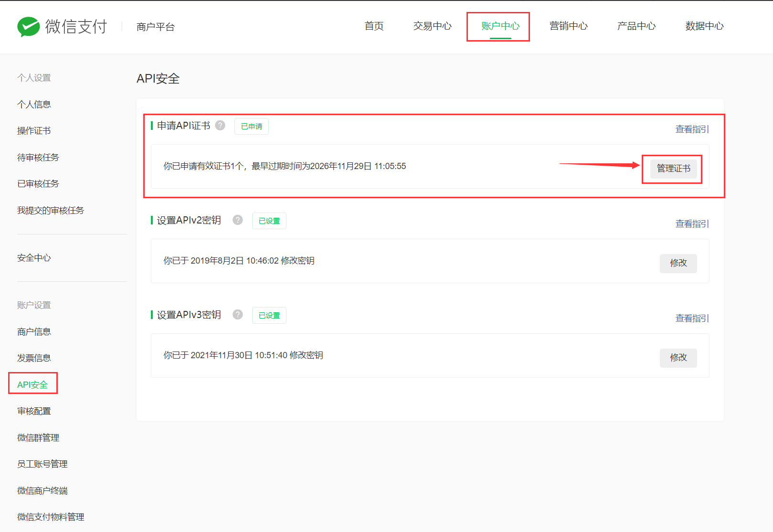
Task: Select 已审核任务 in the sidebar
Action: (38, 184)
